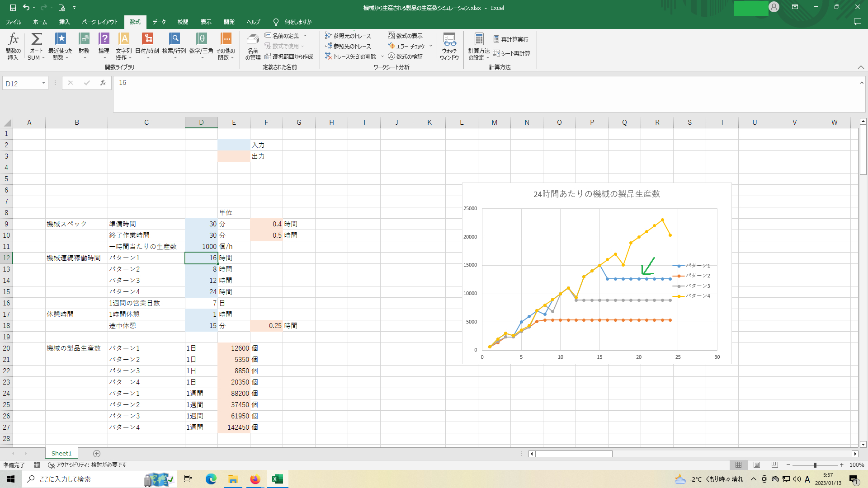Viewport: 868px width, 488px height.
Task: Click Trace Precedents (参照元のトレース)
Action: pyautogui.click(x=348, y=36)
